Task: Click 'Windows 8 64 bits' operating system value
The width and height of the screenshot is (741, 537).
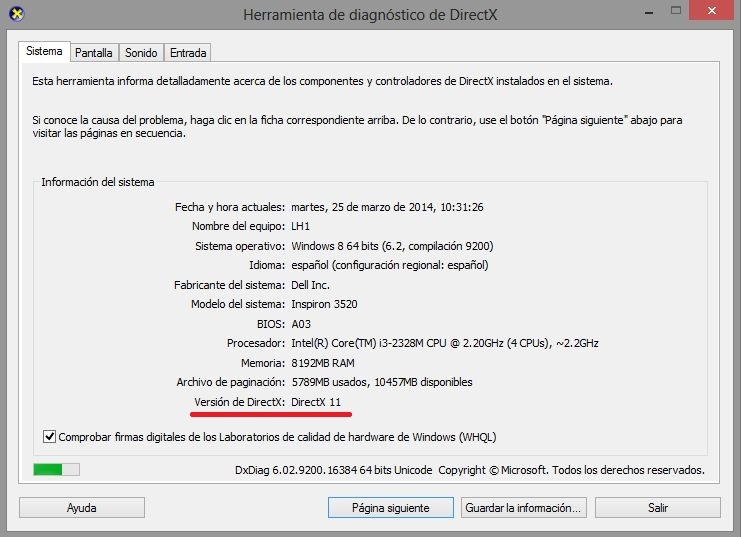Action: [x=335, y=246]
